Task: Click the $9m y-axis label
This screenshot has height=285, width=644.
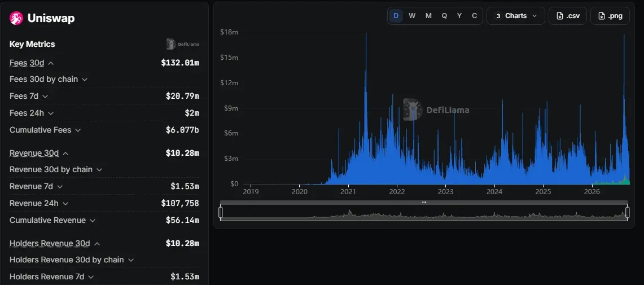Action: 230,108
